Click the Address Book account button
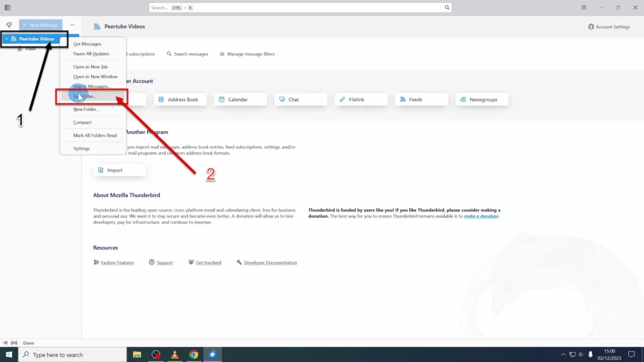 pos(180,99)
